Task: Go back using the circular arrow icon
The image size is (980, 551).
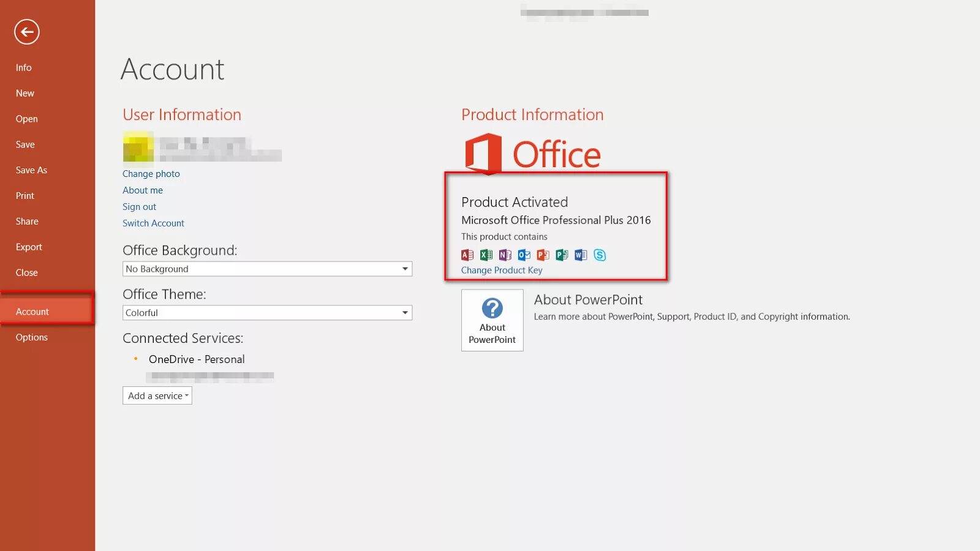Action: tap(27, 32)
